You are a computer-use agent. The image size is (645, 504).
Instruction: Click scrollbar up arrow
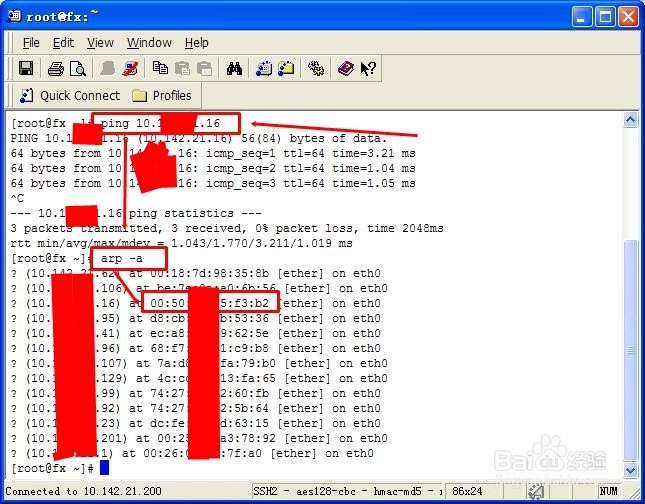pyautogui.click(x=631, y=120)
